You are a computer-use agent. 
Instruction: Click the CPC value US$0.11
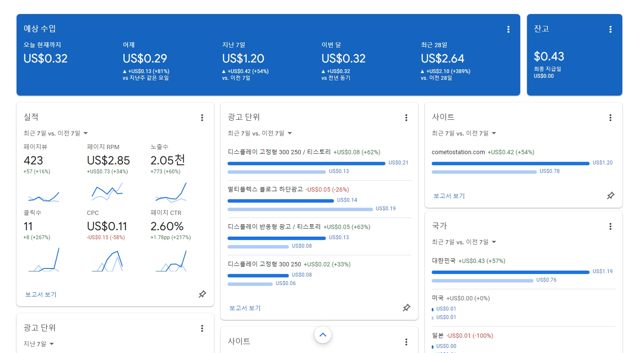pos(107,226)
